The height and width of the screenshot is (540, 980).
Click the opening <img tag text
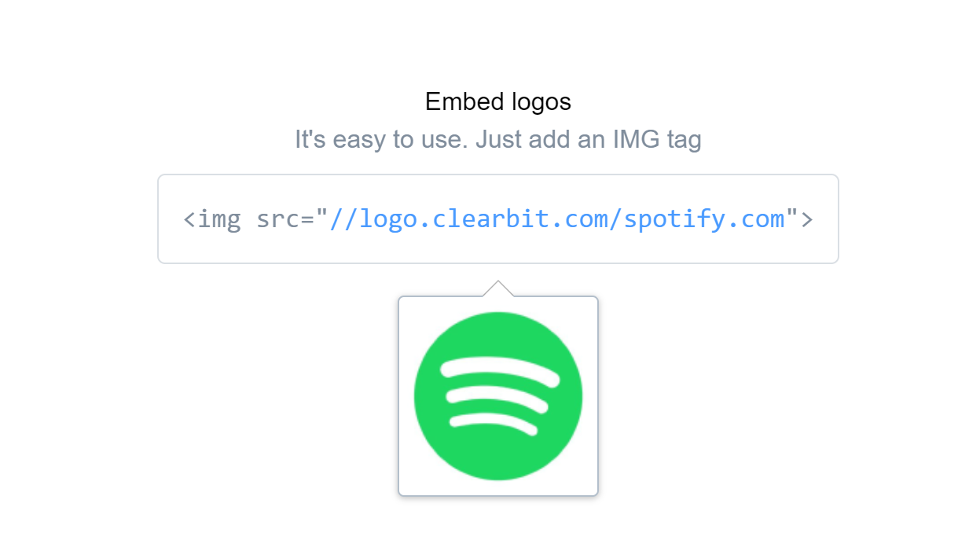coord(212,219)
